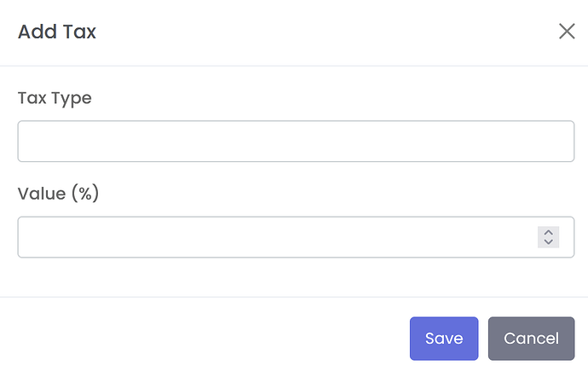Viewport: 588px width, 377px height.
Task: Cancel adding the tax
Action: (x=531, y=339)
